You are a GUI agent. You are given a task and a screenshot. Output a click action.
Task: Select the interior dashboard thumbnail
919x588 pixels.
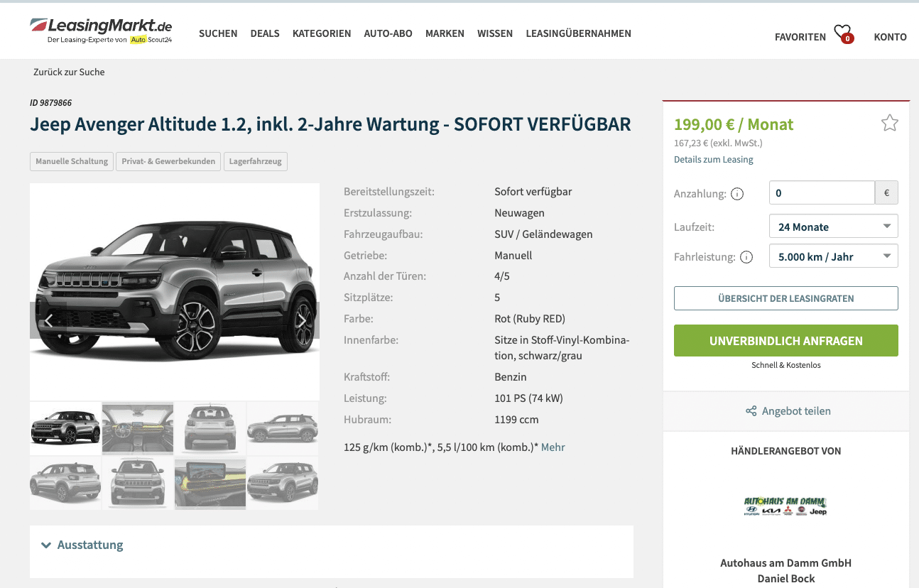(138, 428)
